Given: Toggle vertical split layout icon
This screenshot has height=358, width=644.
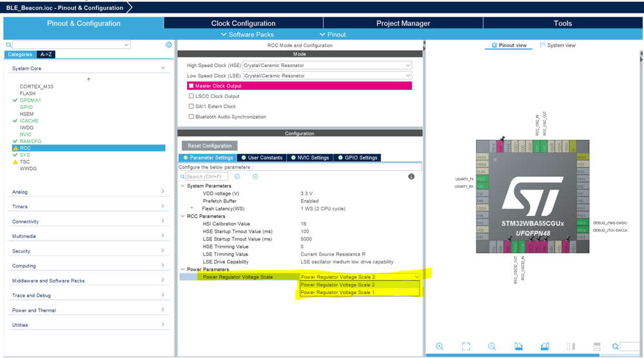Looking at the screenshot, I should click(571, 346).
